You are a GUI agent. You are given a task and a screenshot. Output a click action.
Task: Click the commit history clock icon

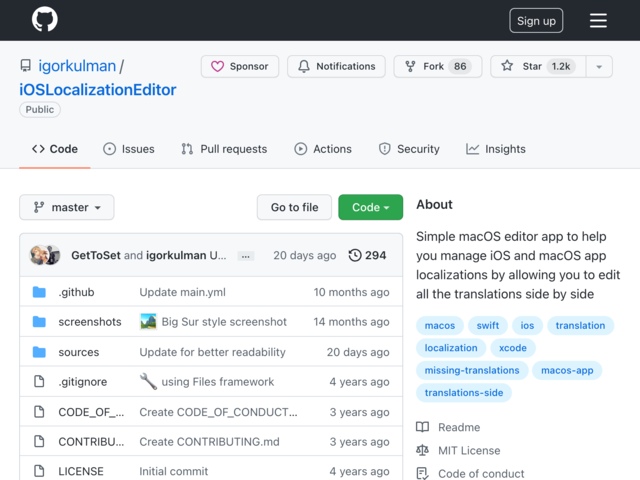[x=355, y=255]
